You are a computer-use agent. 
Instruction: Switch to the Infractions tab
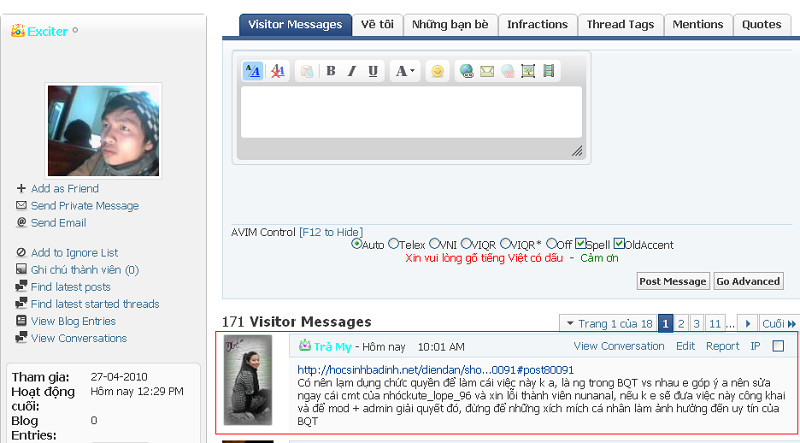pyautogui.click(x=537, y=24)
